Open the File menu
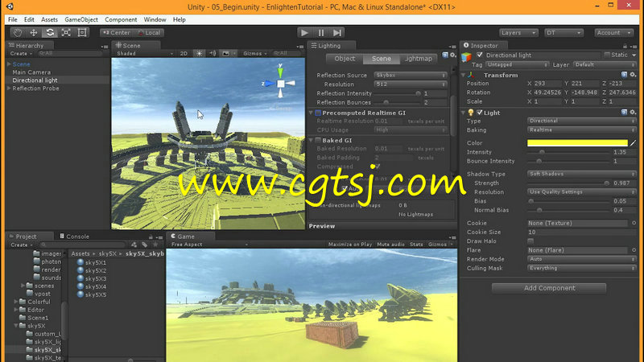The height and width of the screenshot is (362, 644). pyautogui.click(x=13, y=19)
